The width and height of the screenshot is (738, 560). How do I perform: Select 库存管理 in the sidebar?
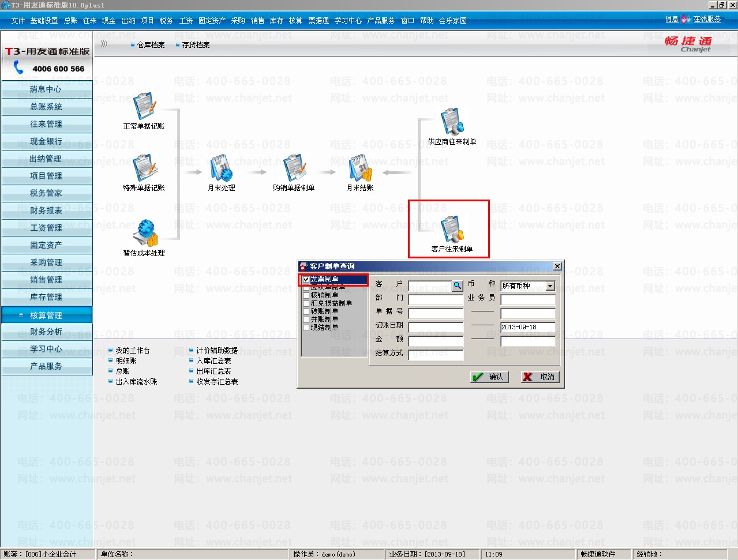point(46,297)
